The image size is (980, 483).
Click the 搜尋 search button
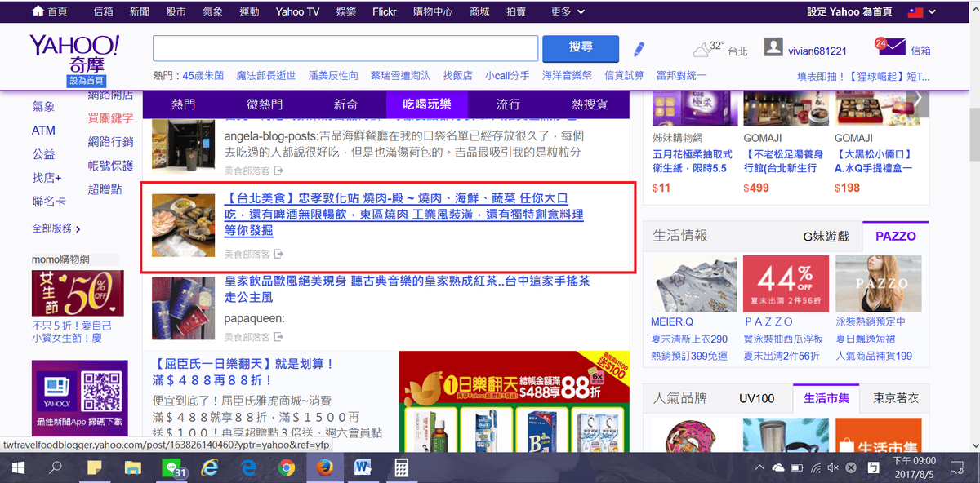(x=581, y=48)
